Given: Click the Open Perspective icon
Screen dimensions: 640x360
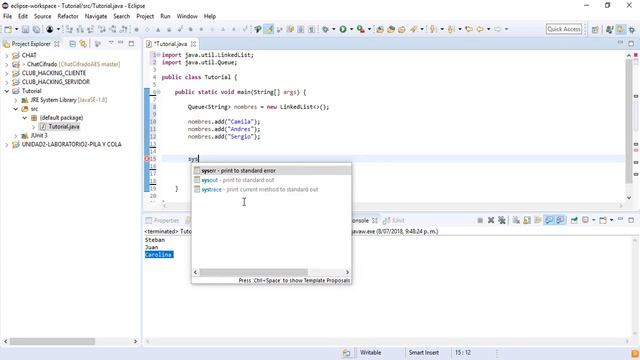Looking at the screenshot, I should coord(595,29).
